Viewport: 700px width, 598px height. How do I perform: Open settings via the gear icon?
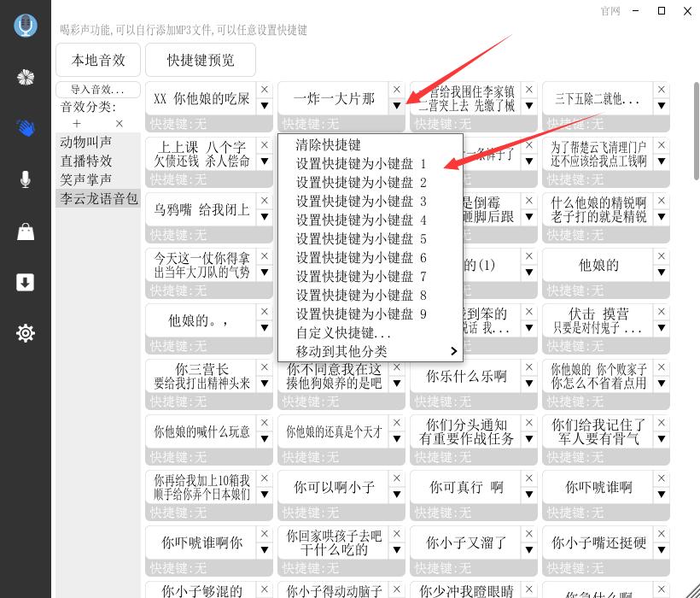point(26,333)
